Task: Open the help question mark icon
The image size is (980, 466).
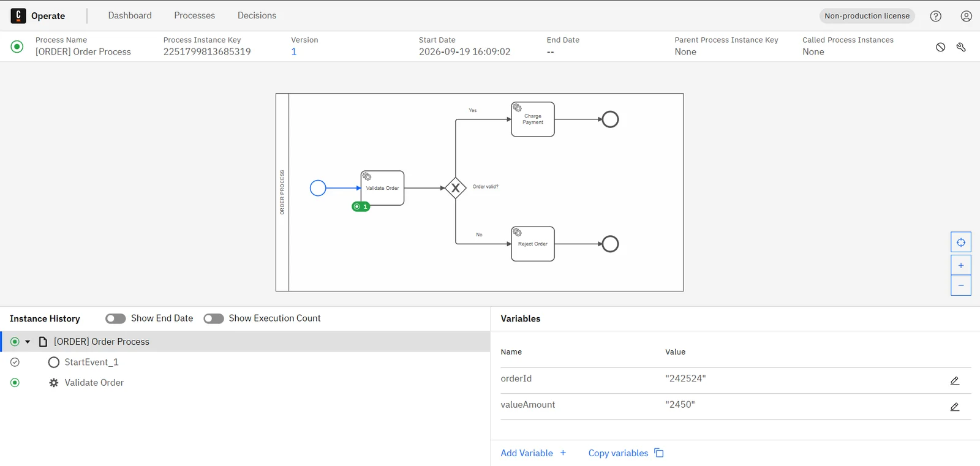Action: pyautogui.click(x=935, y=16)
